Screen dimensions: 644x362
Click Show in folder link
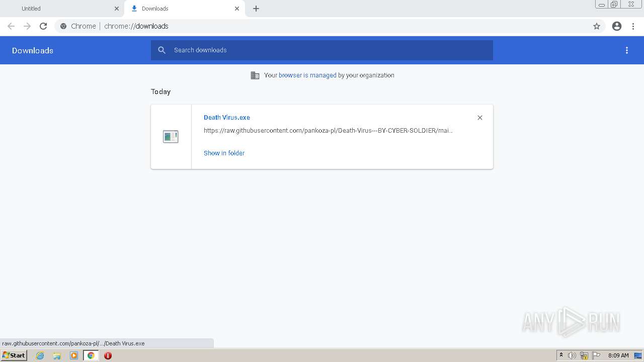224,153
